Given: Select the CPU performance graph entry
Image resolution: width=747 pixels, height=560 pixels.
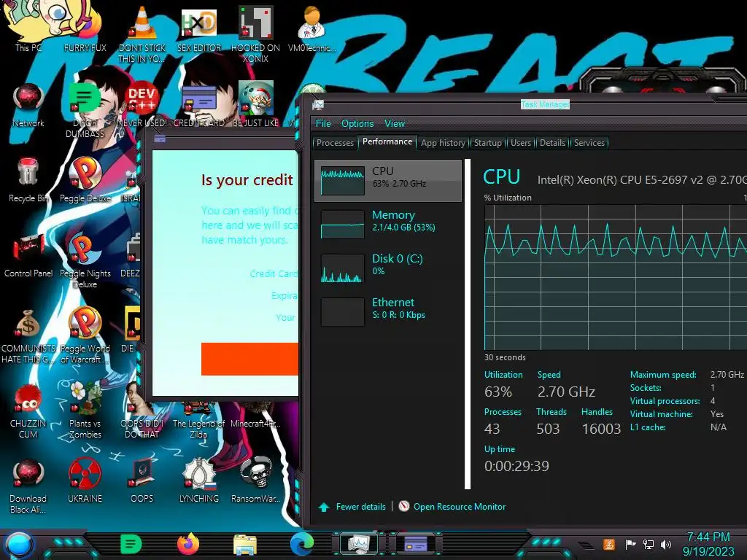Looking at the screenshot, I should (x=388, y=181).
